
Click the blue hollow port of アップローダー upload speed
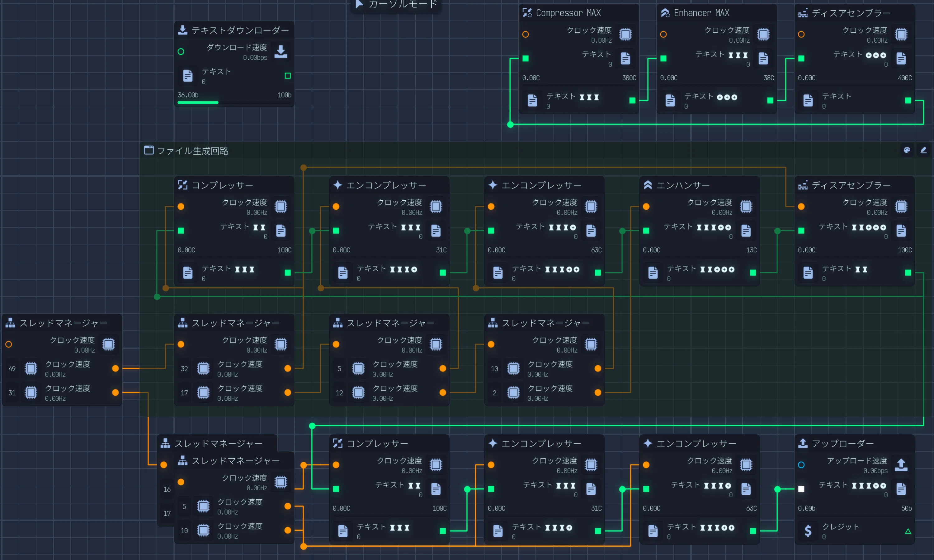point(801,465)
